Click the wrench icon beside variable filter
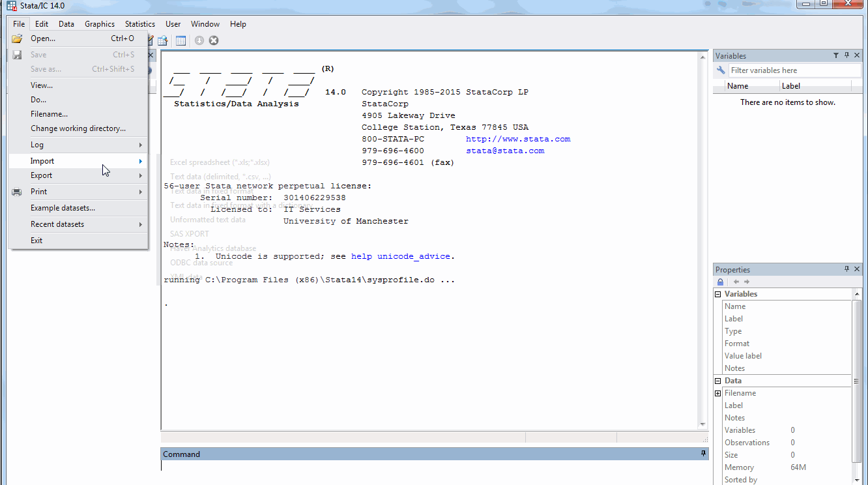868x485 pixels. (x=721, y=70)
